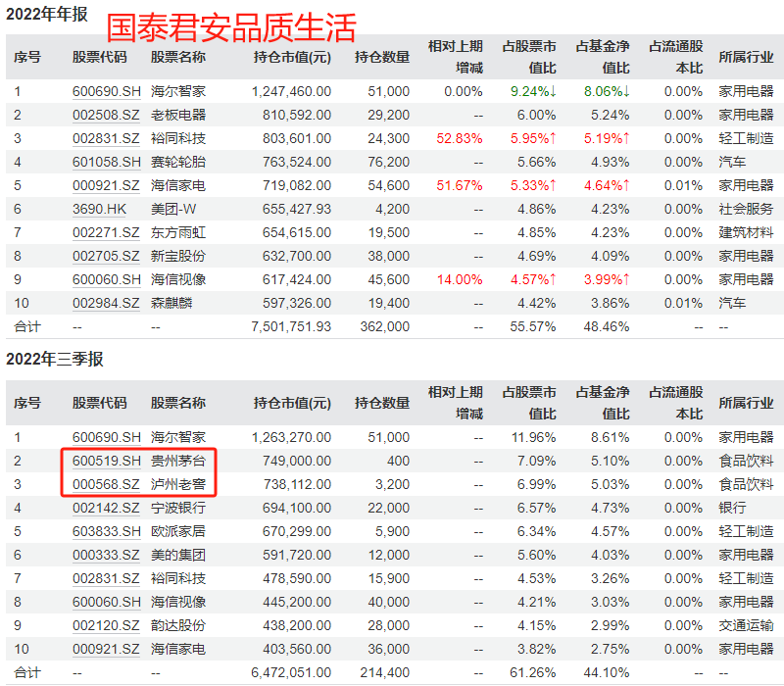Select stock name 美的集团
The height and width of the screenshot is (686, 784).
(x=178, y=555)
